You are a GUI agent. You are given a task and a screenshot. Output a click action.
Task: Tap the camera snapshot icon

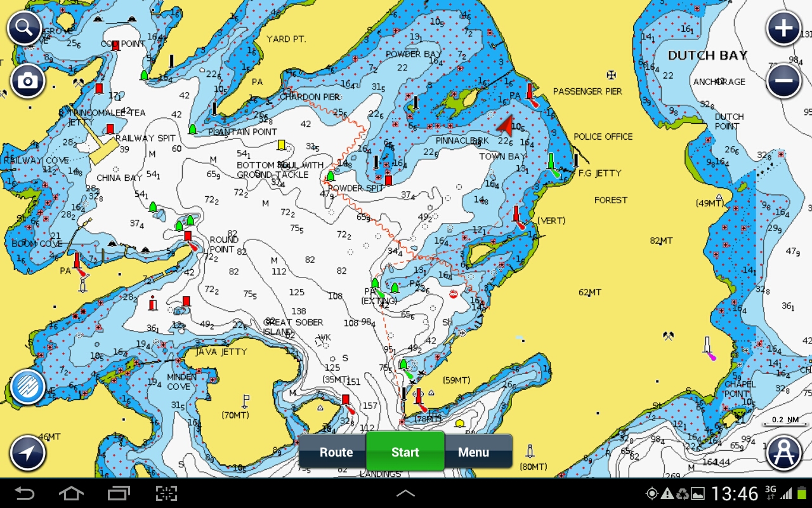[27, 81]
